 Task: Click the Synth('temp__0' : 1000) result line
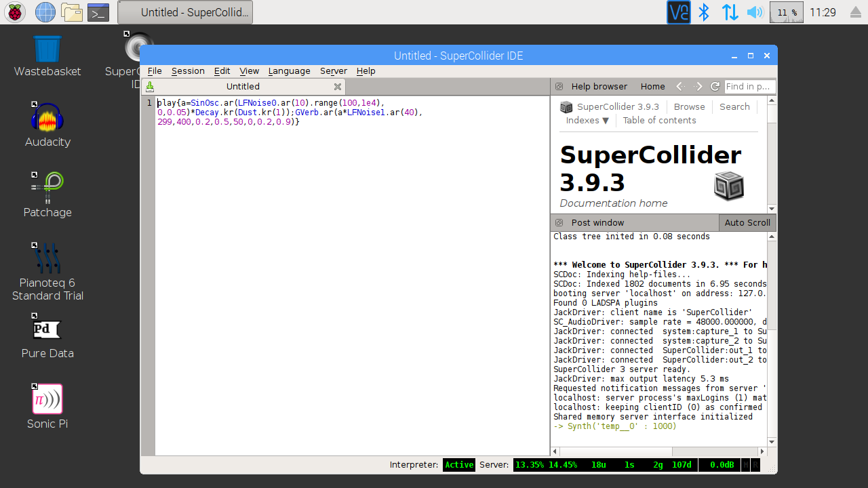tap(615, 426)
